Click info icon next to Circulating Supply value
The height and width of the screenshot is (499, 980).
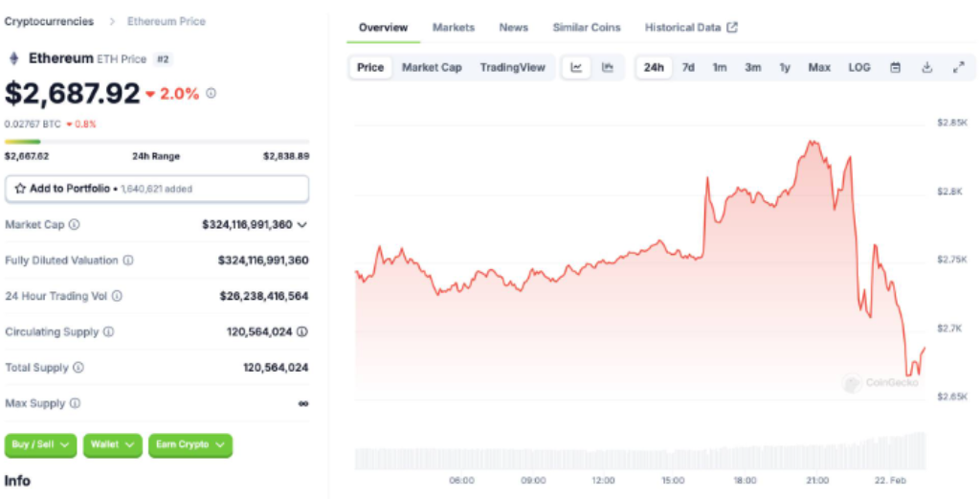coord(302,331)
